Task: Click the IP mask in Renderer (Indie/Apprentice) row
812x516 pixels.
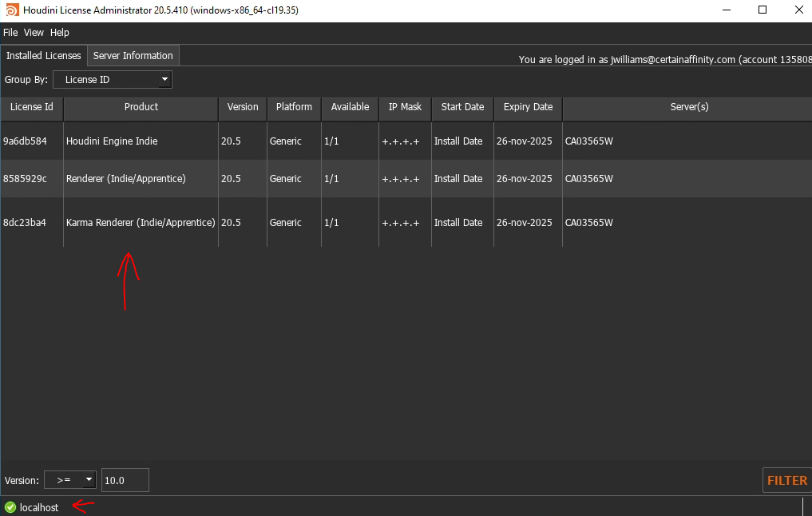Action: [x=400, y=179]
